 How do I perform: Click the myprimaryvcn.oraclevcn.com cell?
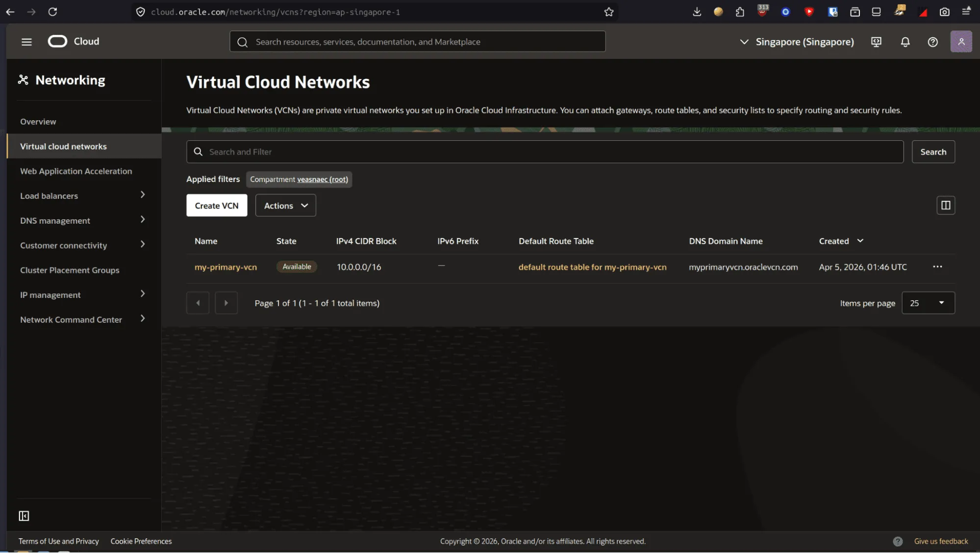pos(743,267)
